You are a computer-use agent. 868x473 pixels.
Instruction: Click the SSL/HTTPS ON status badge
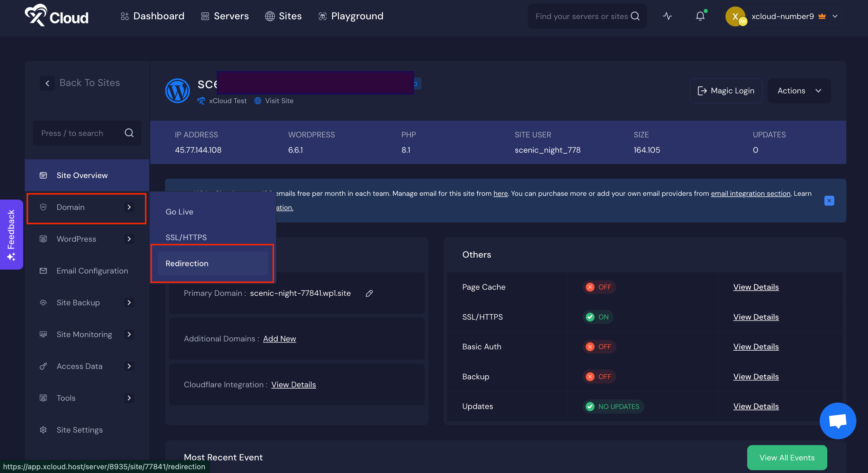point(598,317)
